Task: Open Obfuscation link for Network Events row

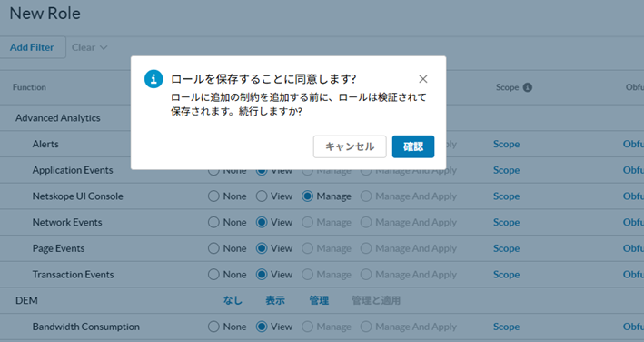Action: coord(633,222)
